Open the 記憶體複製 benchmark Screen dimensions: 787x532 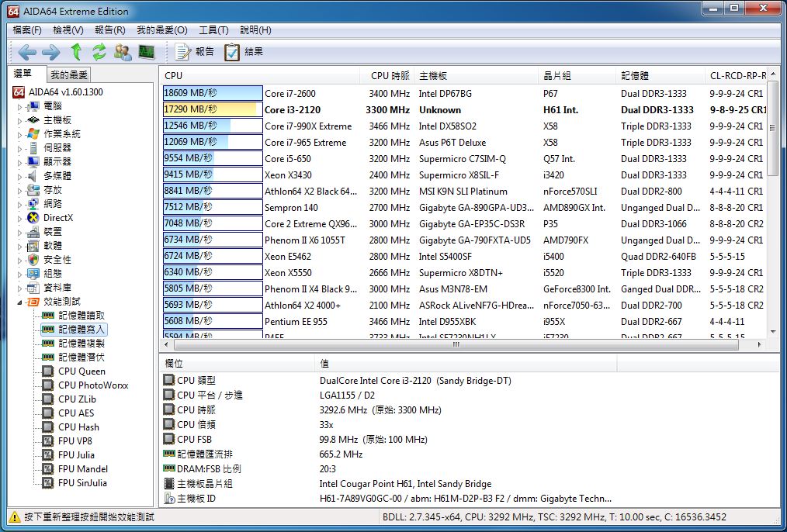coord(74,344)
